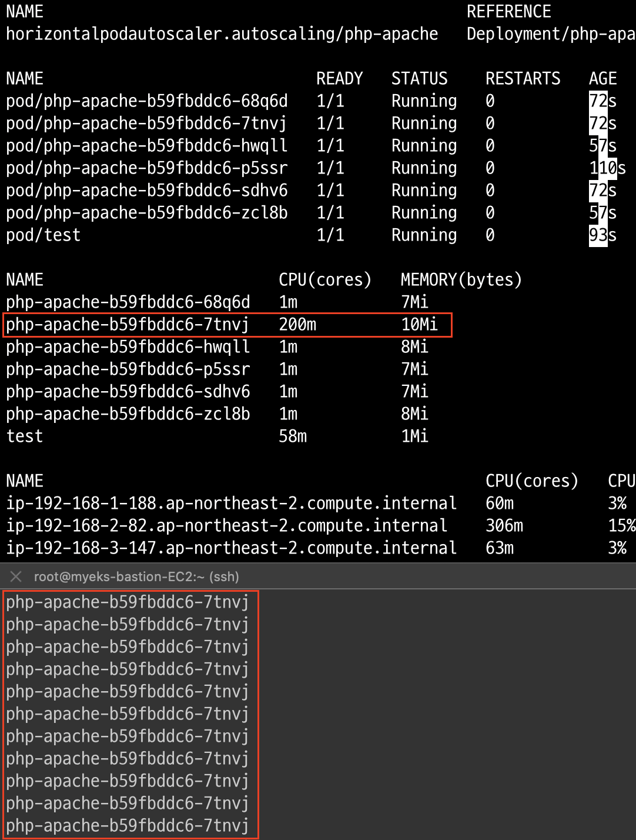
Task: Click the 93s age of pod/test
Action: tap(603, 235)
